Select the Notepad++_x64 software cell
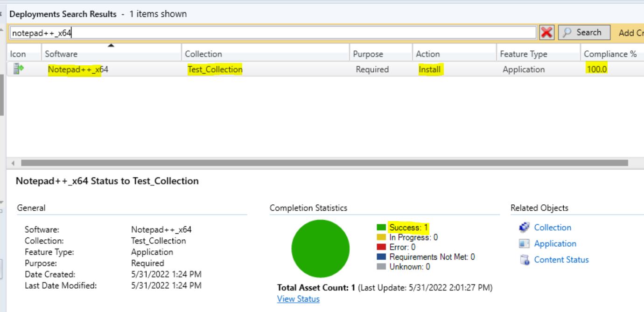Screen dimensions: 644x312 78,69
